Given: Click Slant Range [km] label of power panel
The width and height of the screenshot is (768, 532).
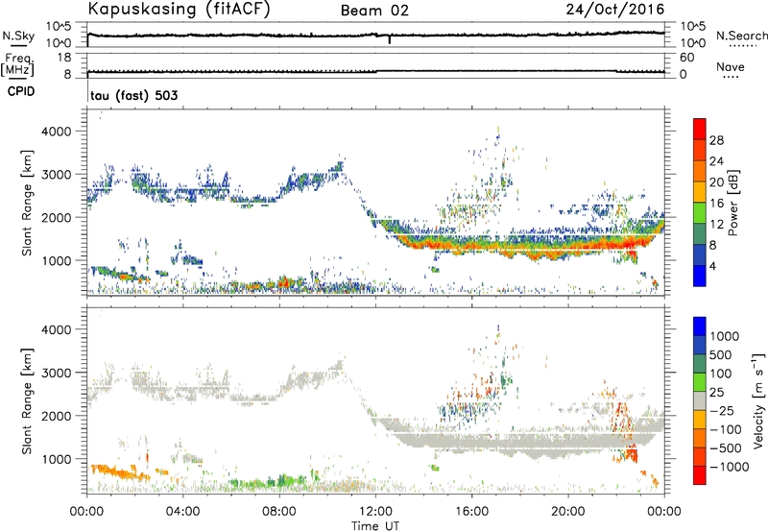Looking at the screenshot, I should [27, 203].
